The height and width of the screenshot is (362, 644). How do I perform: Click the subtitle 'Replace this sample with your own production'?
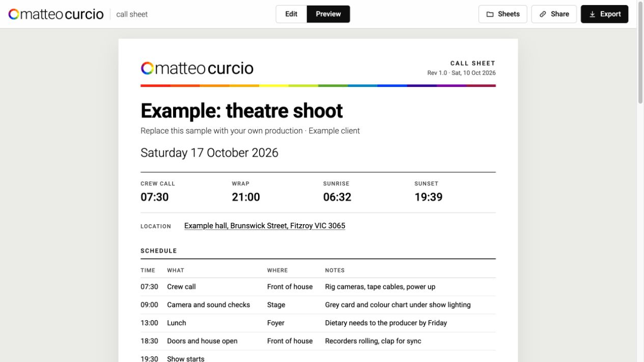point(221,131)
